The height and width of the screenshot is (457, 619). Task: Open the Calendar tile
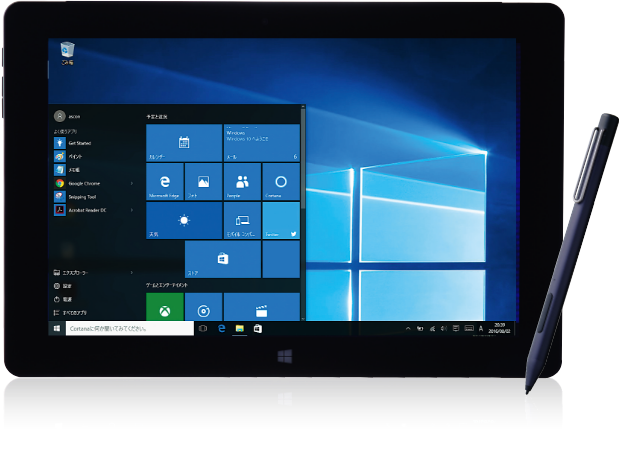coord(184,142)
